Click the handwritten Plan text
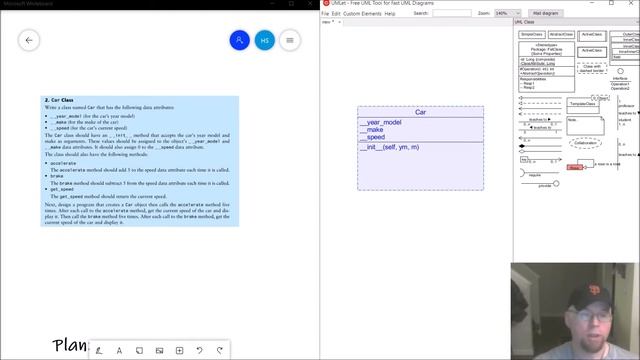640x360 pixels. (x=70, y=345)
